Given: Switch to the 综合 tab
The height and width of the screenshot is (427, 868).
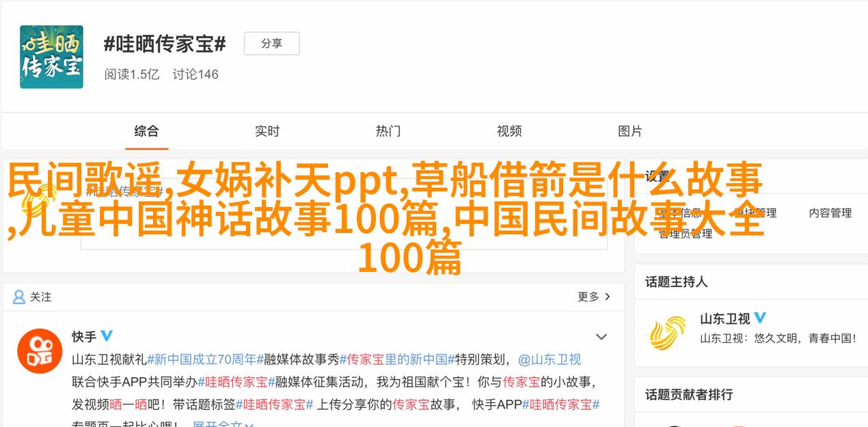Looking at the screenshot, I should pos(146,131).
